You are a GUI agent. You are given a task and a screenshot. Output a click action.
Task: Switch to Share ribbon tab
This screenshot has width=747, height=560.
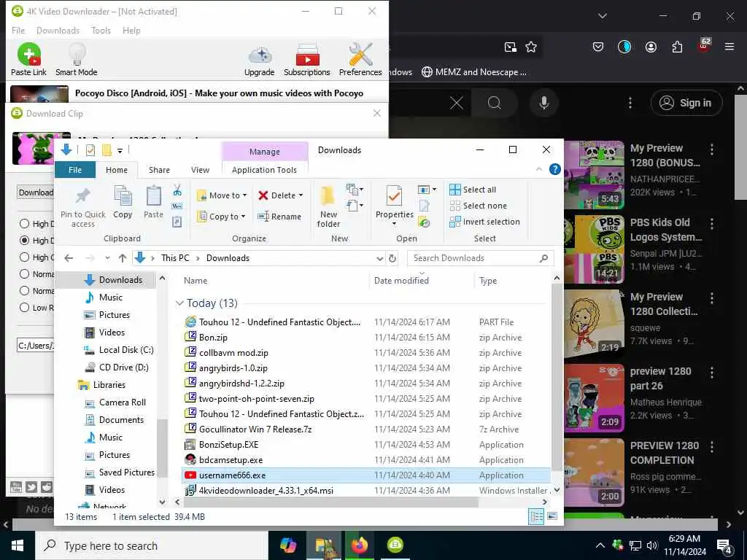tap(159, 170)
